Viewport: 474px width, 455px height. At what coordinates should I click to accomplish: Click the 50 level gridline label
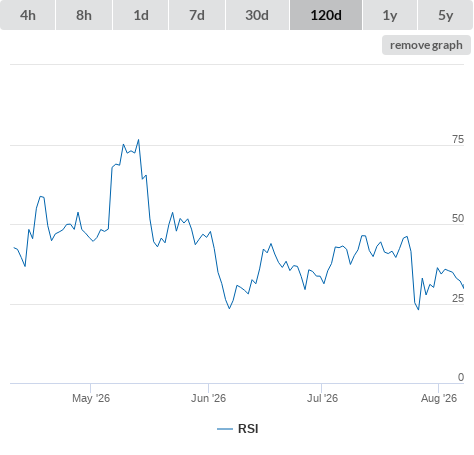458,218
